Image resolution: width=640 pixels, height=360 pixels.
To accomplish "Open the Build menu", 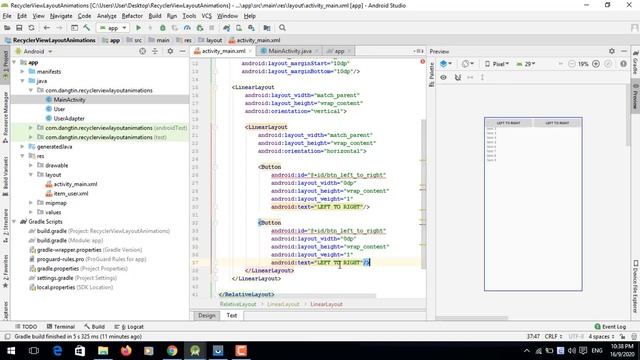I will pyautogui.click(x=155, y=16).
